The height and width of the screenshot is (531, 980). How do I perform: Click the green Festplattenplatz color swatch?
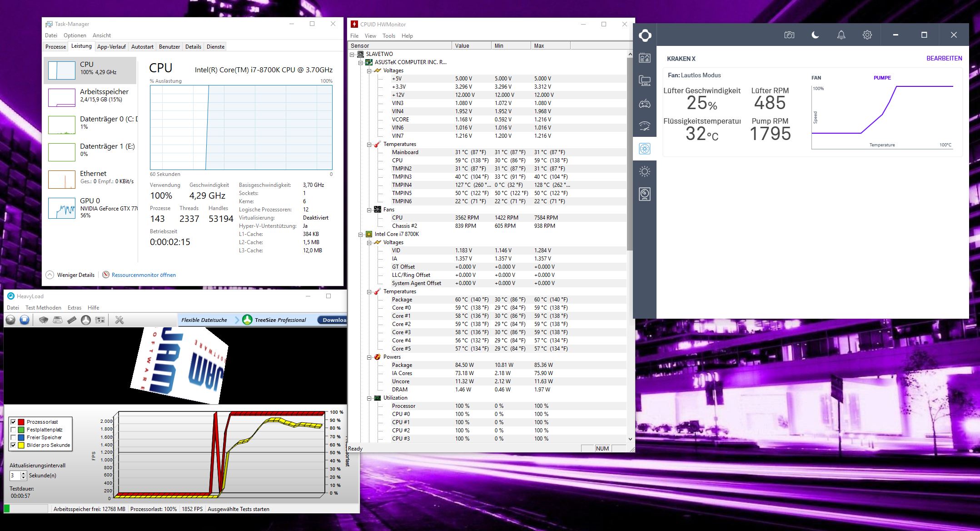21,430
